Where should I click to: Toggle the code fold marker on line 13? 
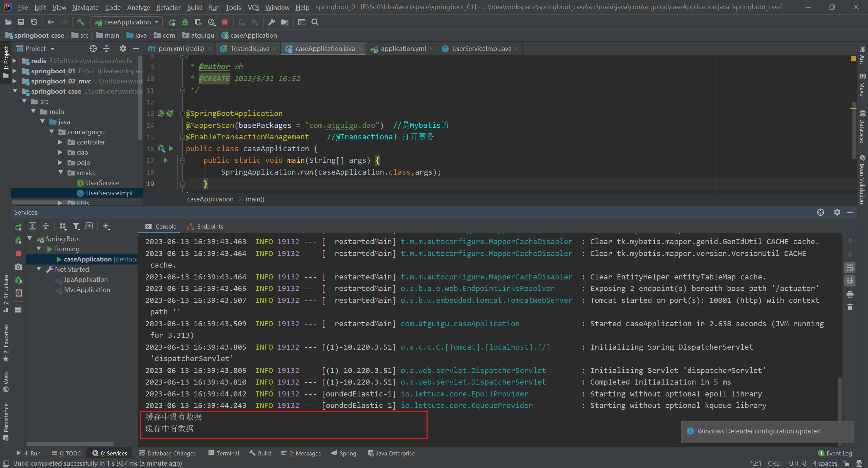(x=182, y=114)
